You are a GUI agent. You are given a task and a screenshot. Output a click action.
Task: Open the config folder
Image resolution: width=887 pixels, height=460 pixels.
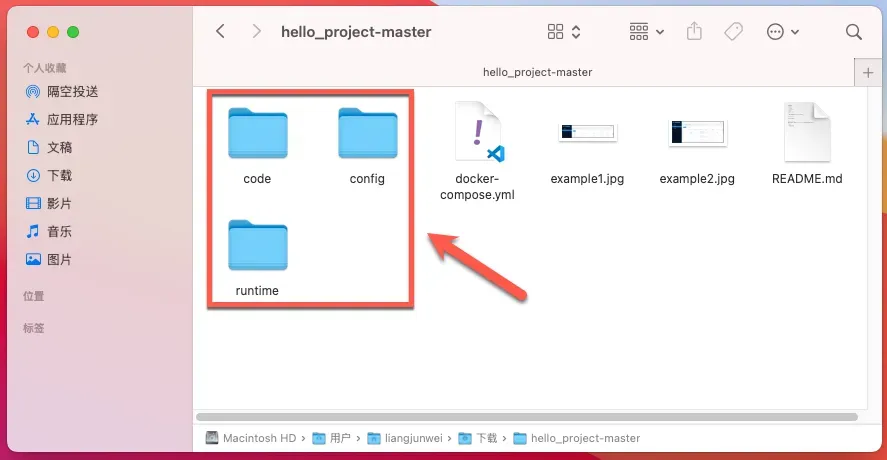click(x=367, y=134)
